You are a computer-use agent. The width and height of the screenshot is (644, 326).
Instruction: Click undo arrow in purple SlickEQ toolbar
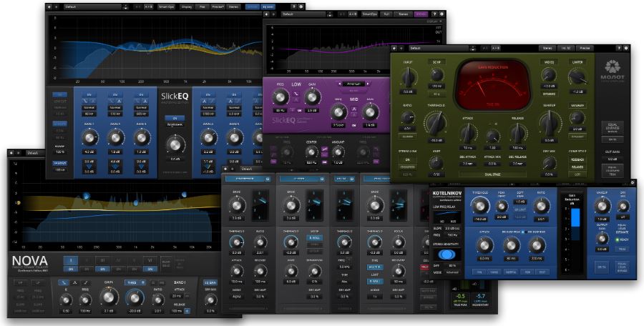coord(268,14)
